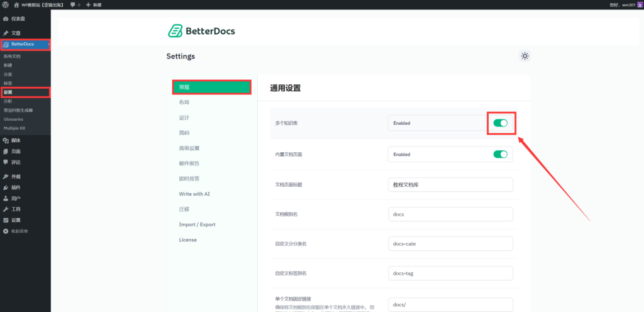644x312 pixels.
Task: Click the 设置 settings icon in main sidebar
Action: [6, 220]
